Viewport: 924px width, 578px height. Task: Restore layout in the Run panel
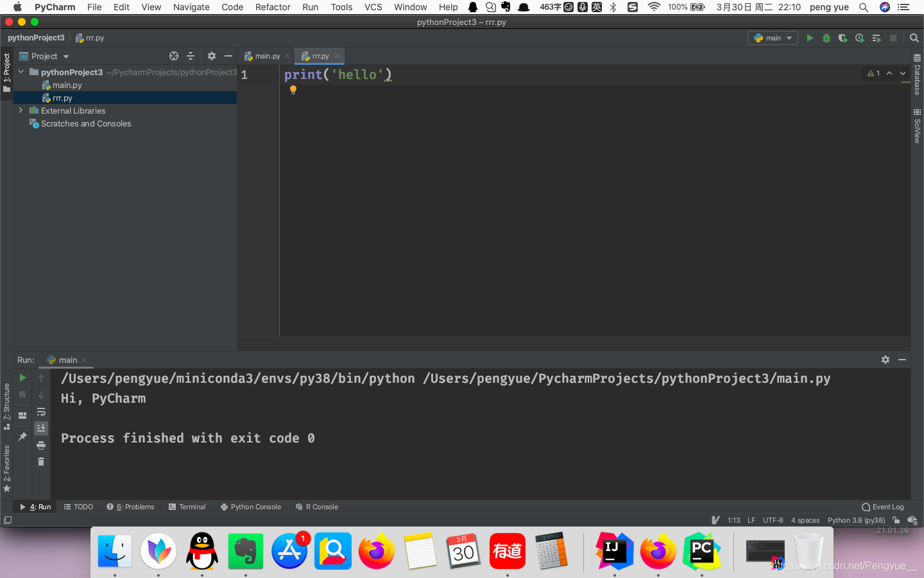click(22, 416)
